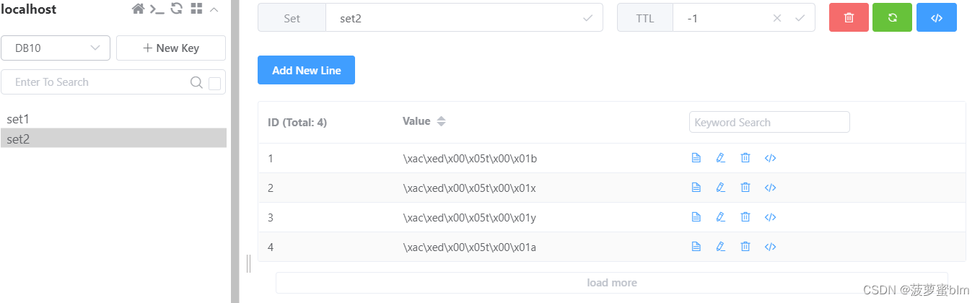Confirm key name set2 with checkmark
The image size is (980, 303).
click(x=588, y=18)
